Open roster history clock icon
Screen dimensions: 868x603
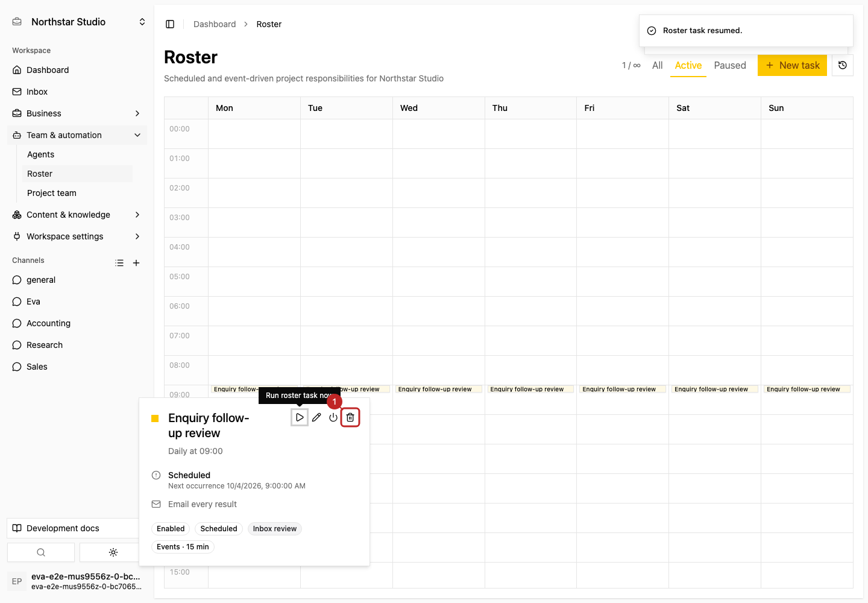point(843,65)
